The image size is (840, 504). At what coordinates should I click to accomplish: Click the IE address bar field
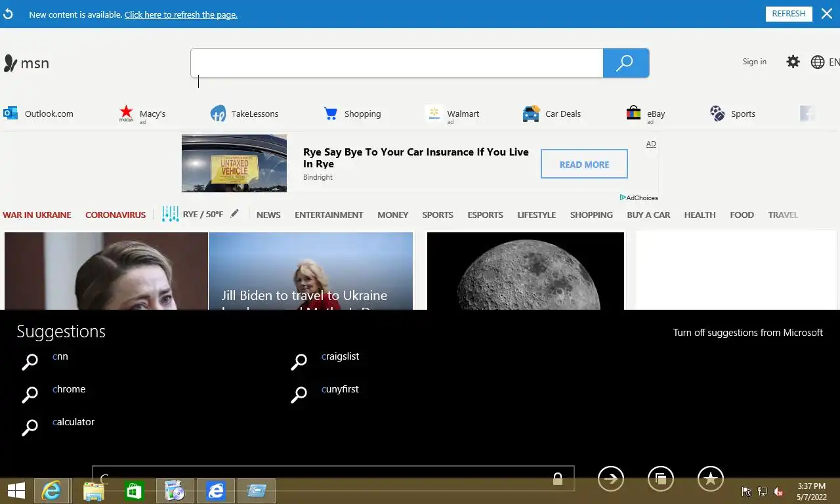pyautogui.click(x=333, y=478)
